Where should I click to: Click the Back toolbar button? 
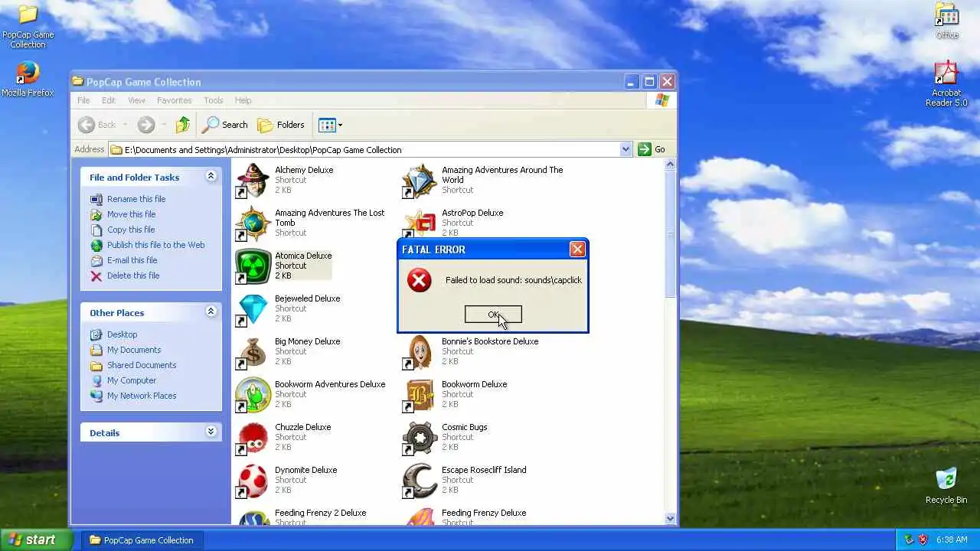click(97, 125)
